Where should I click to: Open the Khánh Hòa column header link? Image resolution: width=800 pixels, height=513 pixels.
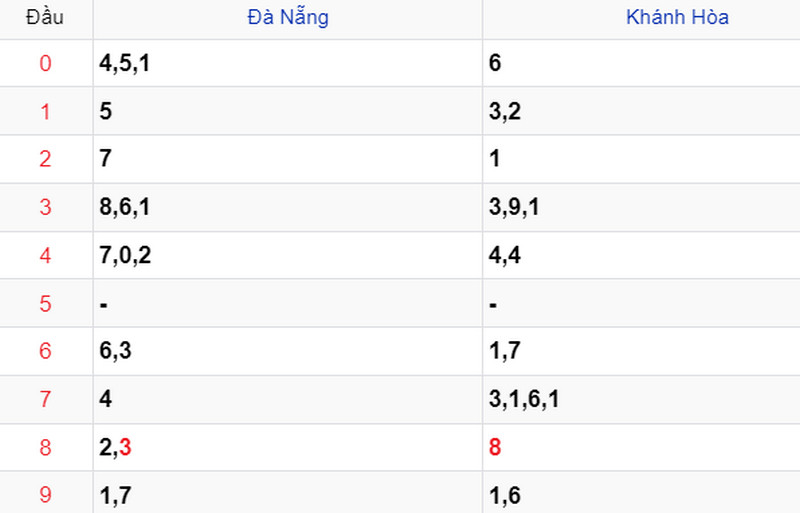click(x=677, y=17)
